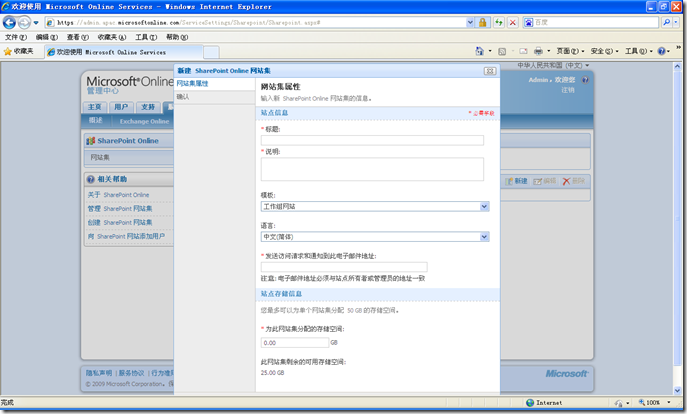
Task: Click the 说明 description text area
Action: click(x=372, y=169)
